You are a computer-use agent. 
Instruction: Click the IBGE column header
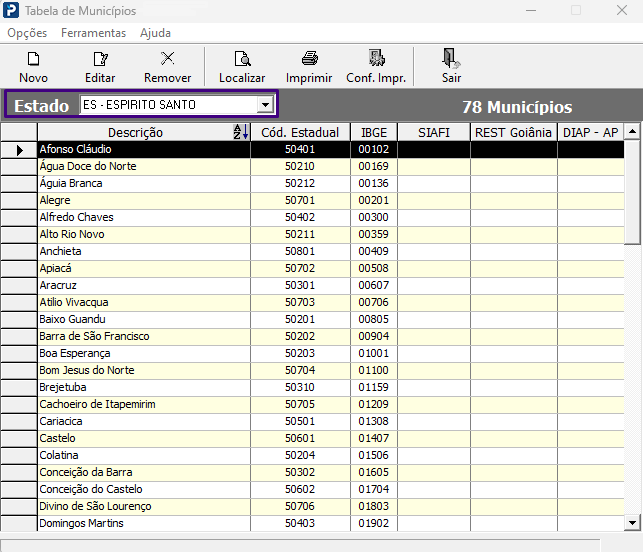374,132
